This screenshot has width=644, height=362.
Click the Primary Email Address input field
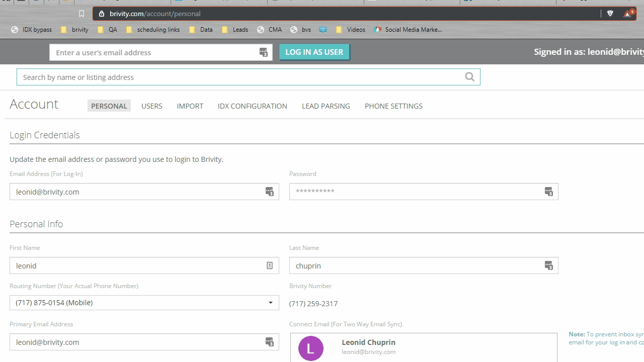click(x=144, y=342)
